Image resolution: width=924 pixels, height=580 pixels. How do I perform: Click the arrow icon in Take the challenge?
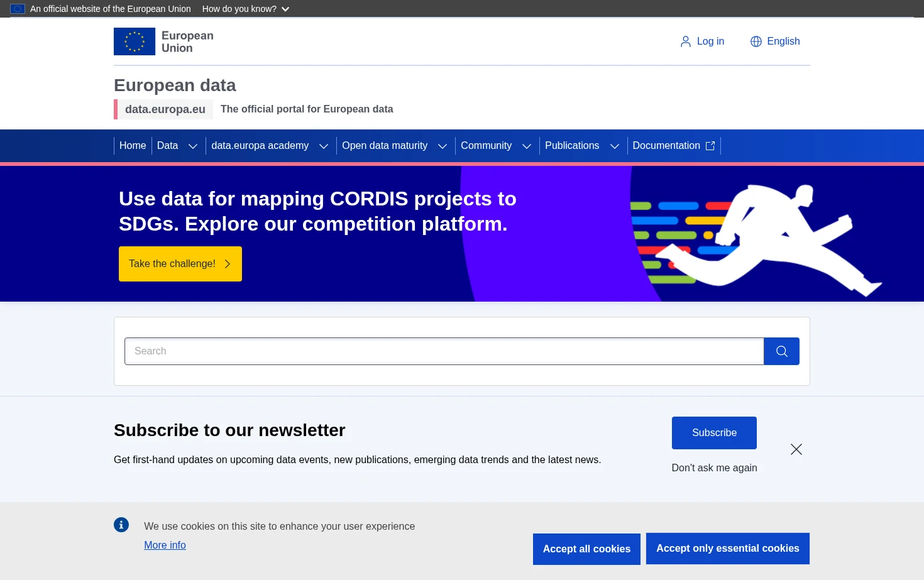[228, 264]
